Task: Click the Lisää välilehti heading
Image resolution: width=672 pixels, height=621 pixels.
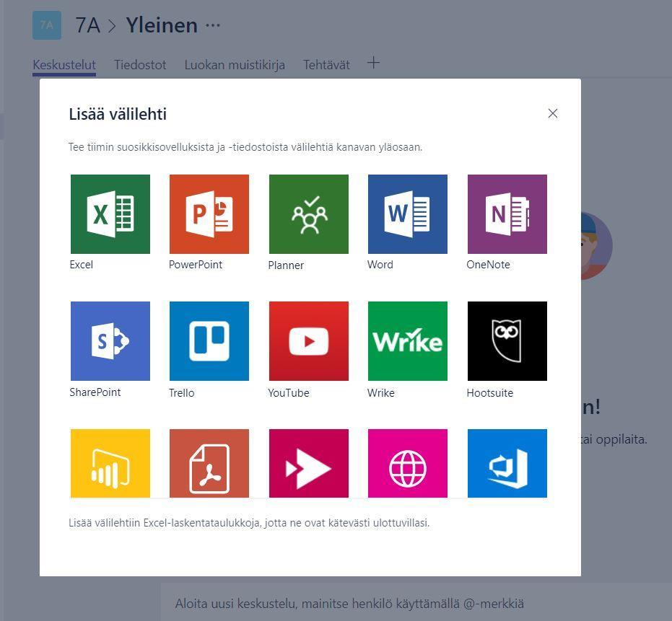Action: (118, 115)
